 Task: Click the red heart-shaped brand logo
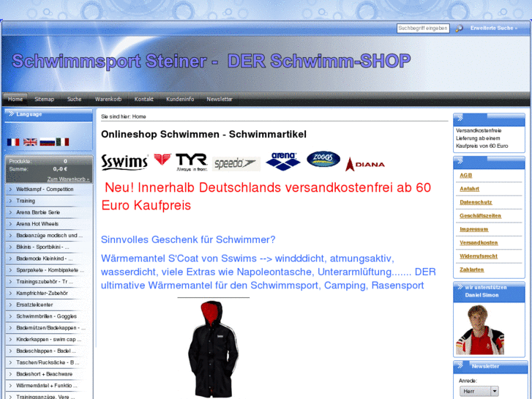(x=162, y=159)
